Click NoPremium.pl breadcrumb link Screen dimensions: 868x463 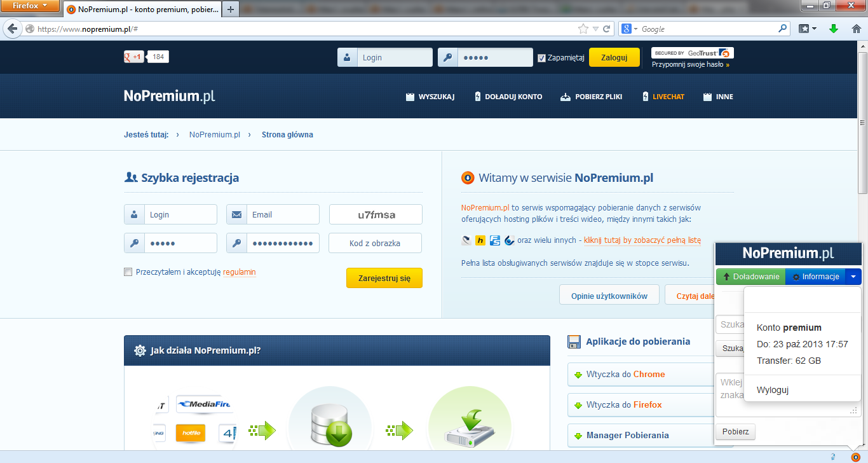[215, 135]
